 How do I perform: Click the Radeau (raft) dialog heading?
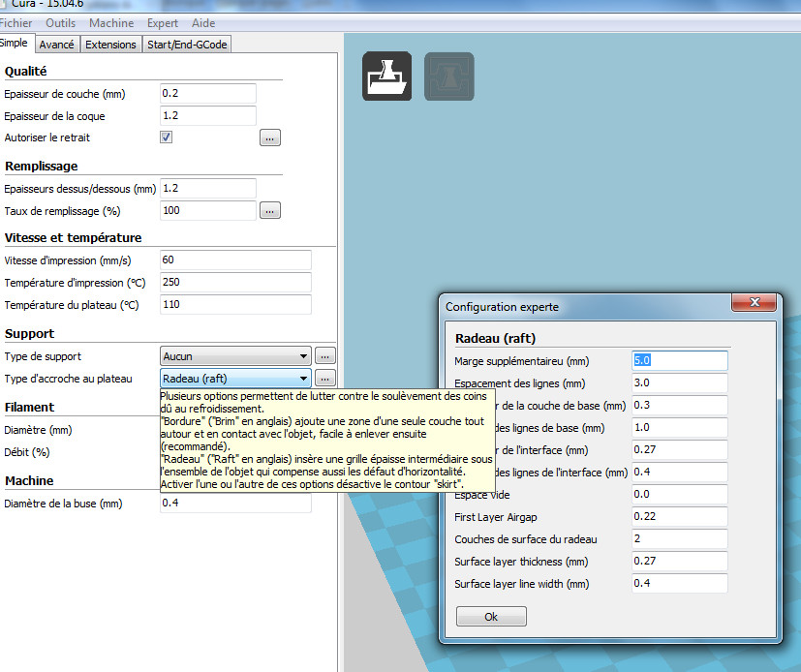(x=495, y=339)
